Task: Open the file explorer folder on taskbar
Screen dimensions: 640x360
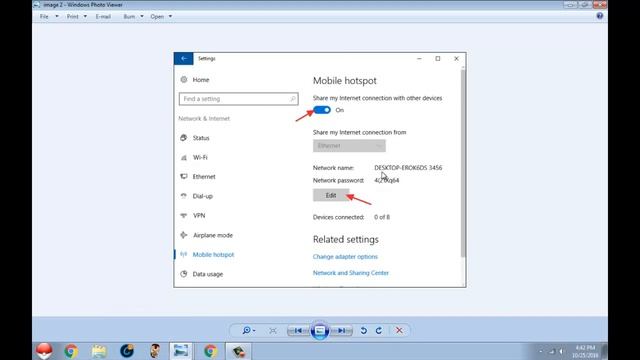Action: click(99, 351)
